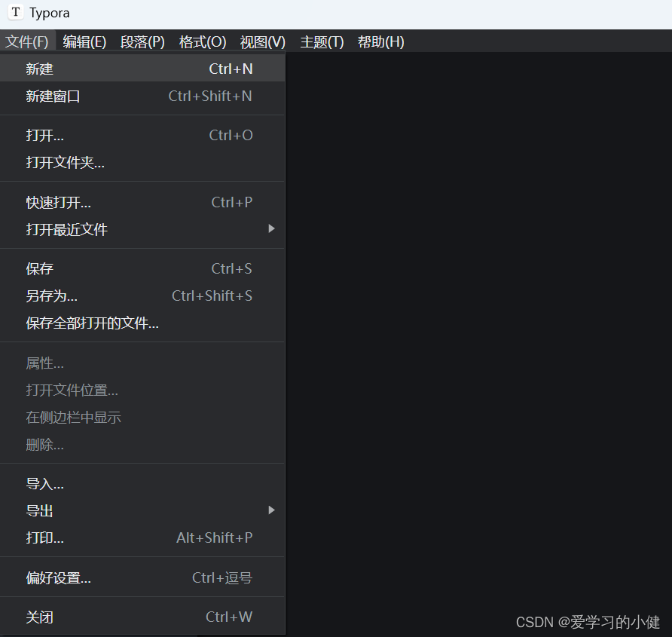This screenshot has width=672, height=637.
Task: Click the 帮助 menu
Action: tap(380, 41)
